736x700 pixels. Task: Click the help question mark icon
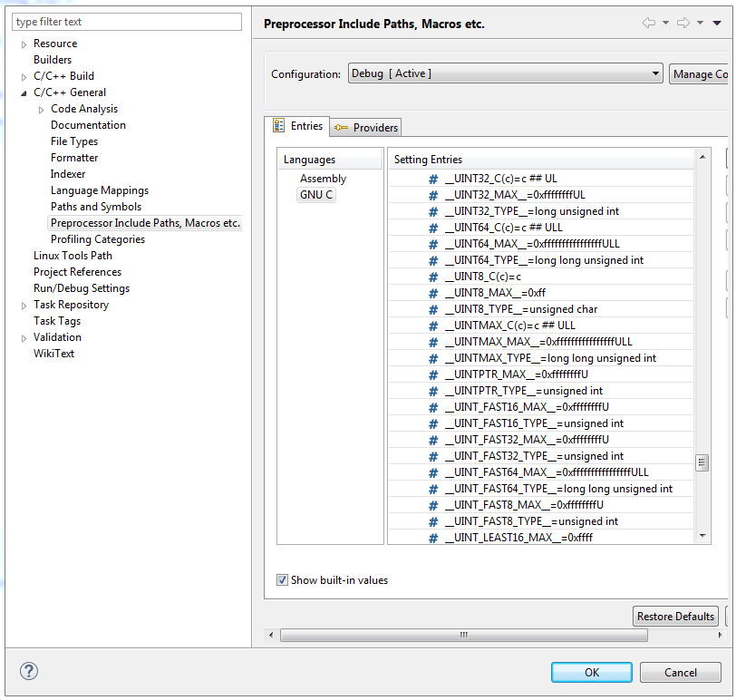tap(29, 672)
